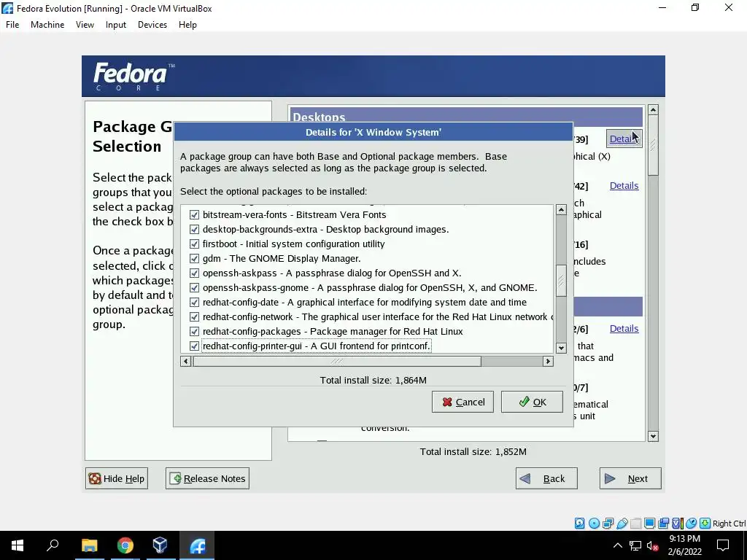Click the hard disk activity status icon
The width and height of the screenshot is (747, 560).
coord(579,524)
